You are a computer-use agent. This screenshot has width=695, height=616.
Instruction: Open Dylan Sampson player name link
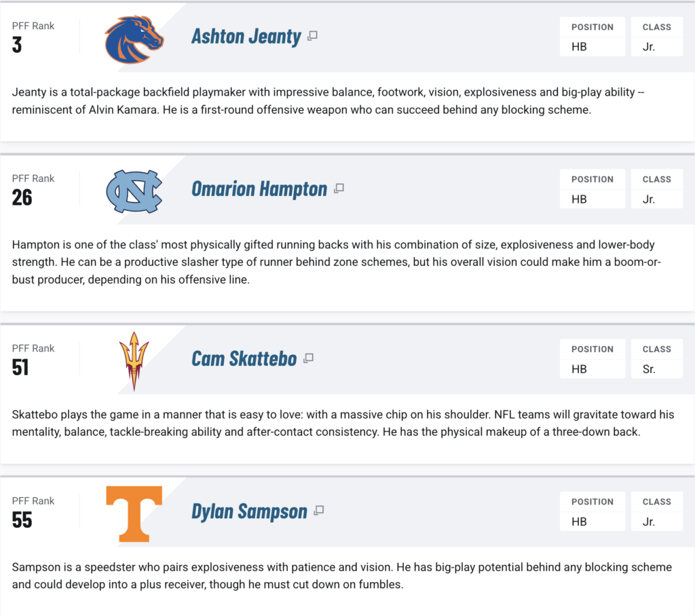(x=249, y=511)
